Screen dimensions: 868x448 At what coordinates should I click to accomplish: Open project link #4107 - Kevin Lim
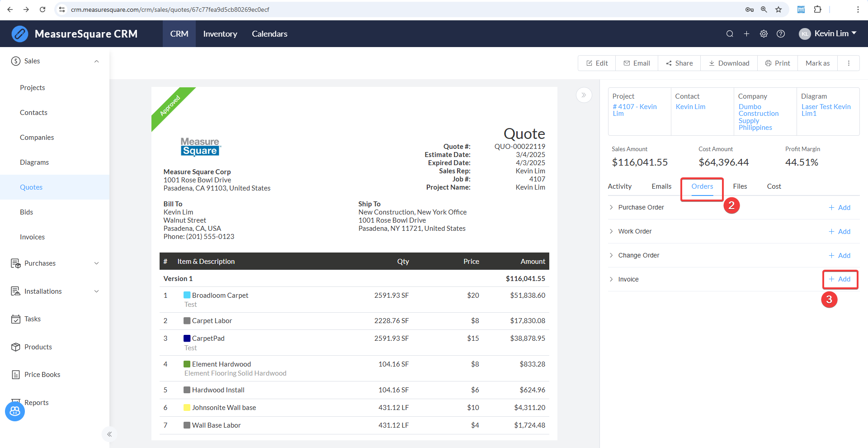635,110
